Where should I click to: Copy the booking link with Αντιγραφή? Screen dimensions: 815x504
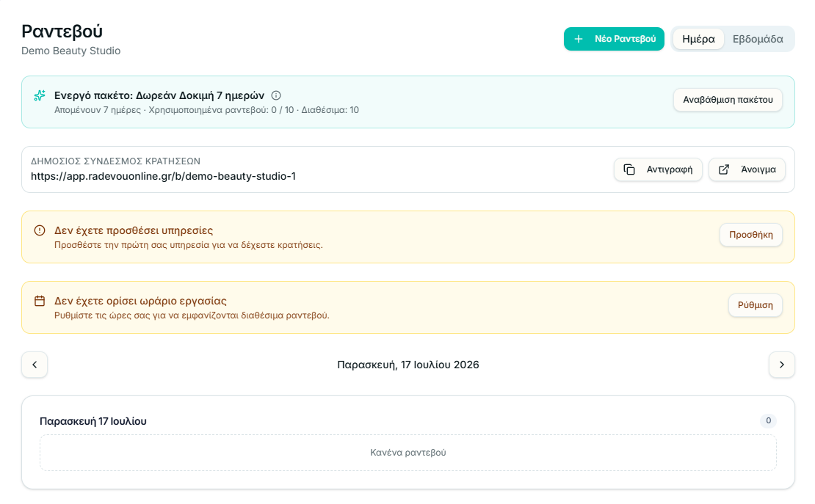(x=658, y=169)
